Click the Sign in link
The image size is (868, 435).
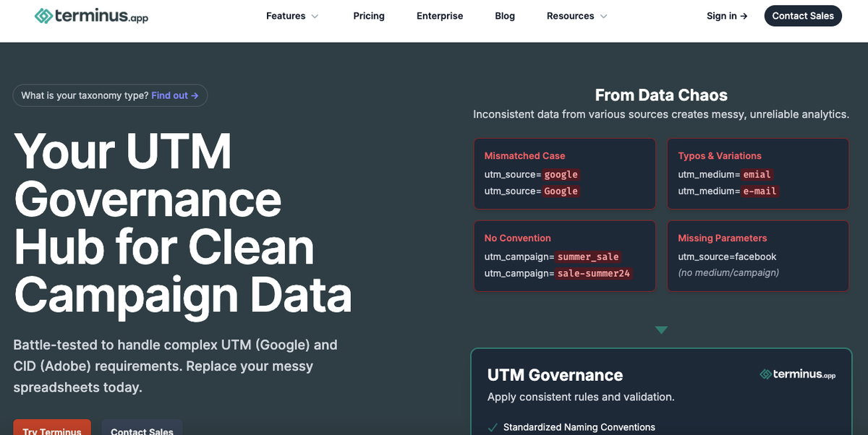pos(727,16)
